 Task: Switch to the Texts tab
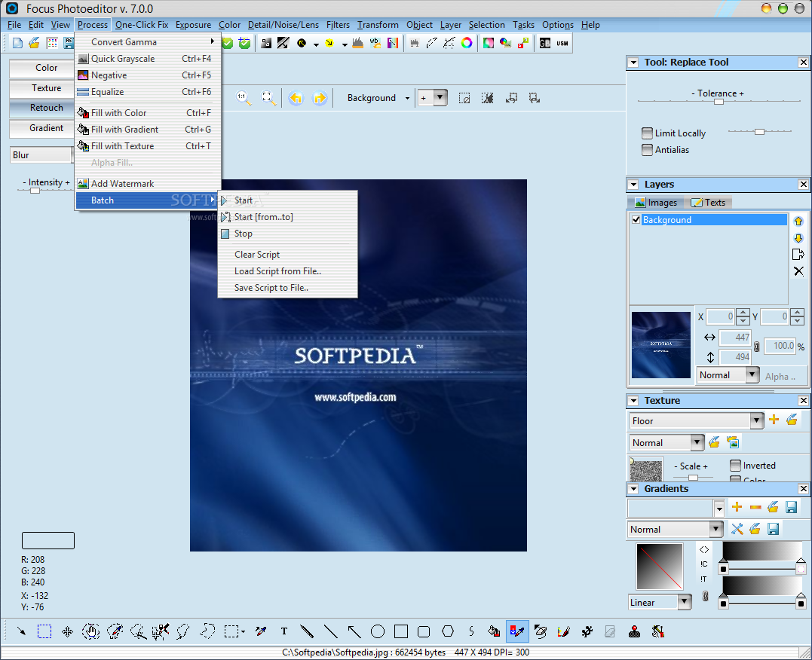pyautogui.click(x=708, y=203)
